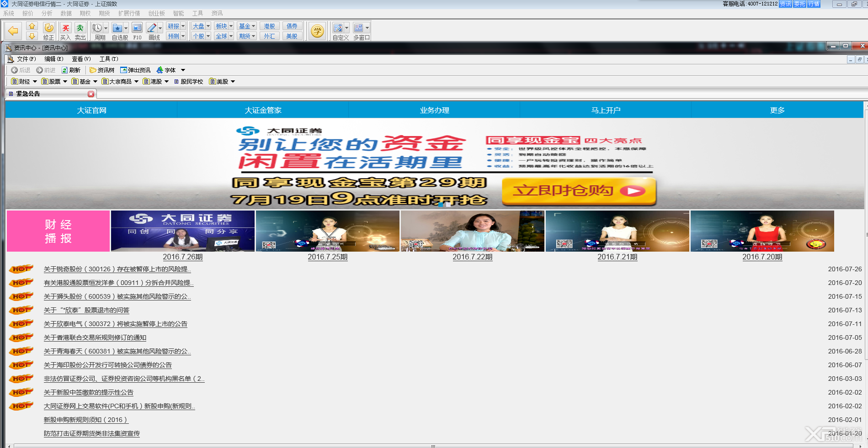Image resolution: width=868 pixels, height=448 pixels.
Task: Open the 查看(V) menu
Action: coord(81,59)
